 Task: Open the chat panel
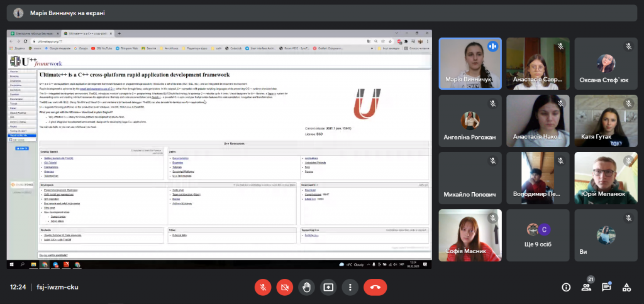(606, 287)
